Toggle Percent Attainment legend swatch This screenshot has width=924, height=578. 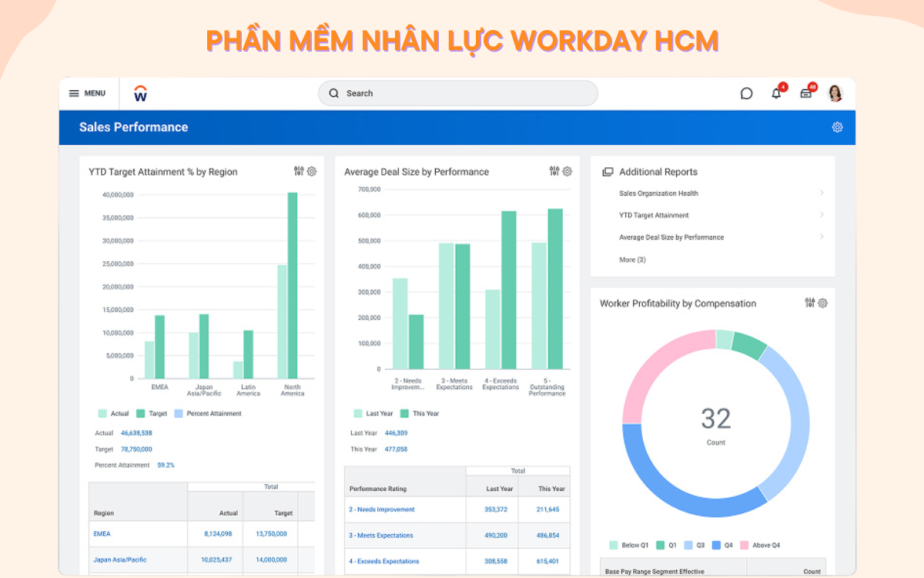click(x=179, y=413)
